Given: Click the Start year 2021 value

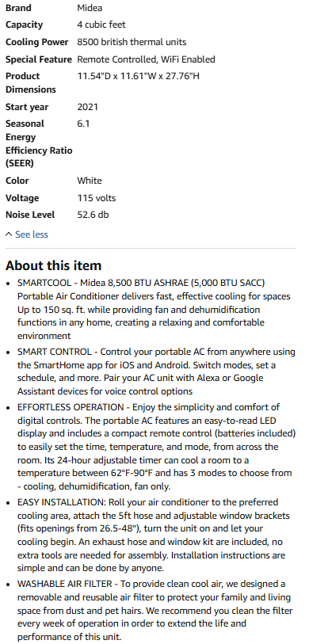Looking at the screenshot, I should (87, 107).
